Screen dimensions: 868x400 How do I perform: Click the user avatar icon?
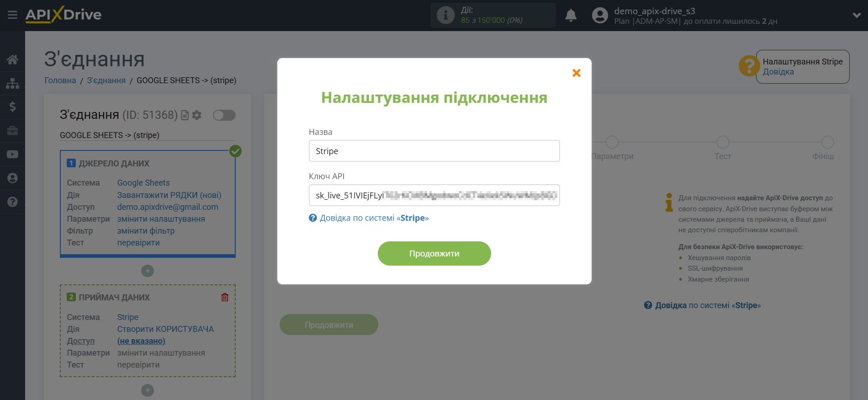point(600,16)
